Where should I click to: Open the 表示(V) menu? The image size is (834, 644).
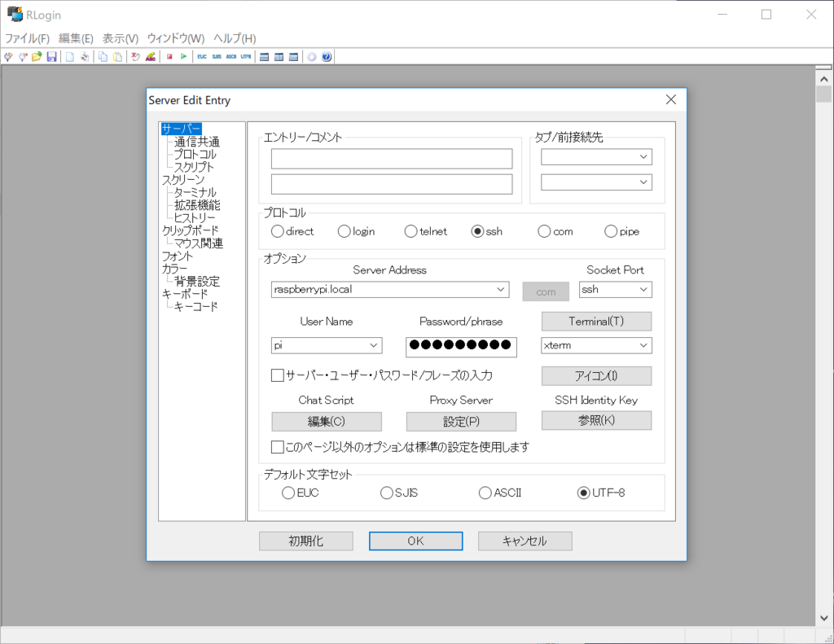click(x=121, y=38)
